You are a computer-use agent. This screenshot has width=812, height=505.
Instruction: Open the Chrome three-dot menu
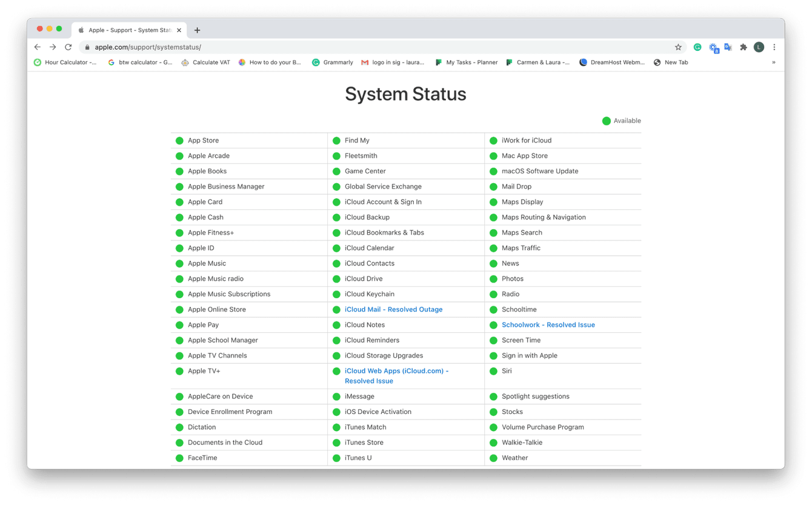tap(774, 47)
